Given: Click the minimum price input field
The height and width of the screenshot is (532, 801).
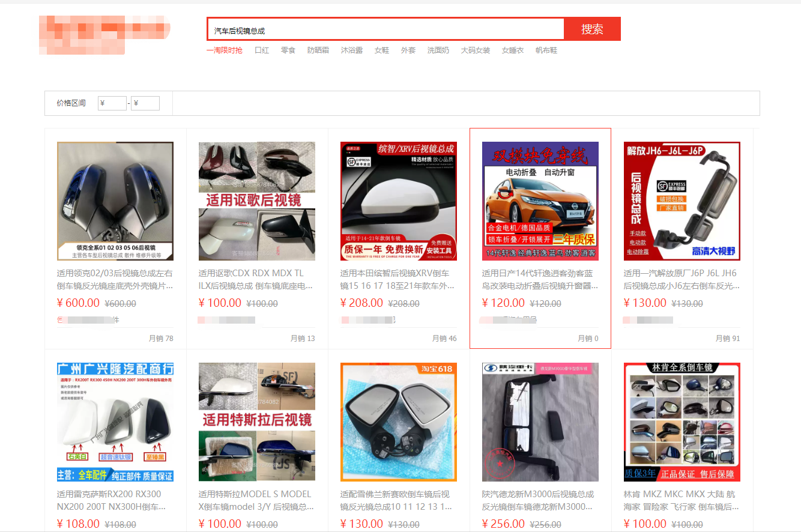Looking at the screenshot, I should click(112, 103).
